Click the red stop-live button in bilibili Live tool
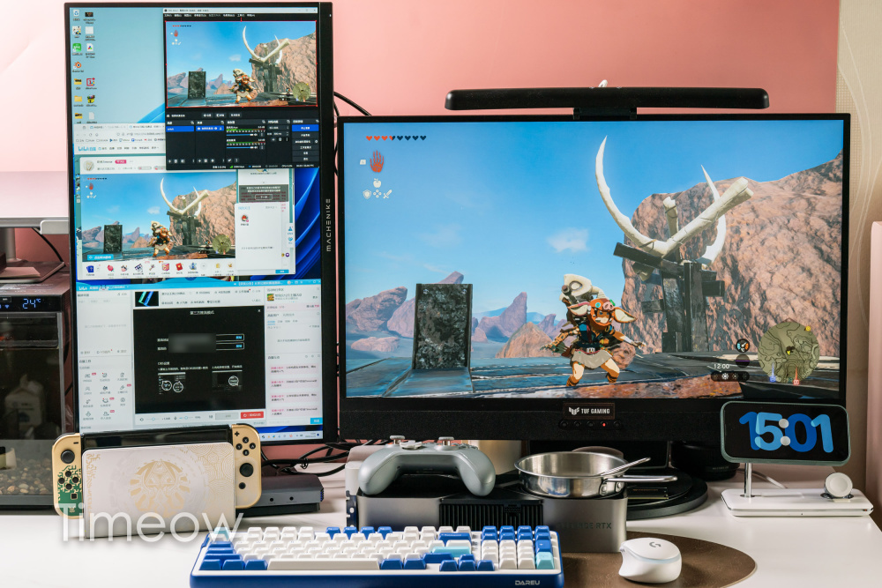 point(252,415)
